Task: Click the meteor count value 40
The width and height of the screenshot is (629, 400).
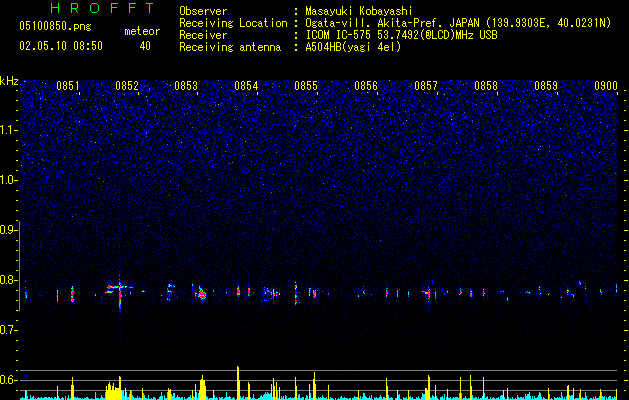Action: (x=145, y=46)
